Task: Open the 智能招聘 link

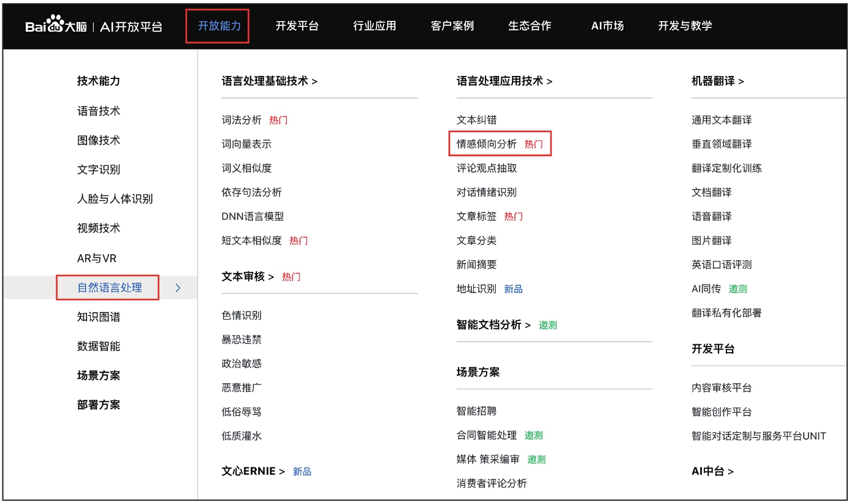Action: [x=476, y=412]
